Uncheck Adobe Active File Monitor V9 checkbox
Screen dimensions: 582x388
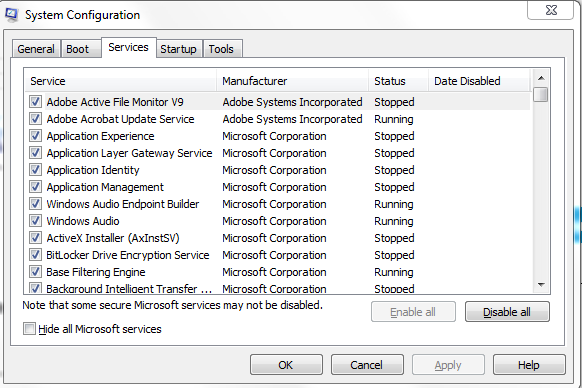(x=35, y=101)
